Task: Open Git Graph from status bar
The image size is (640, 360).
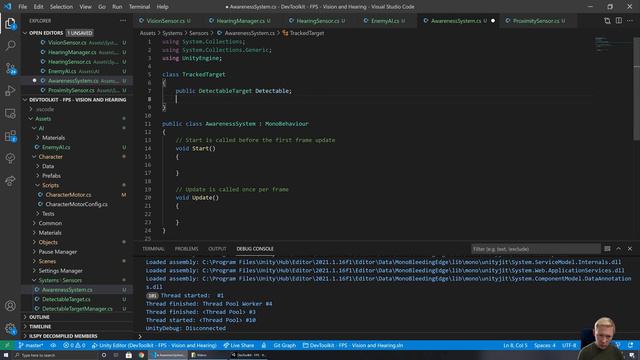Action: point(284,345)
